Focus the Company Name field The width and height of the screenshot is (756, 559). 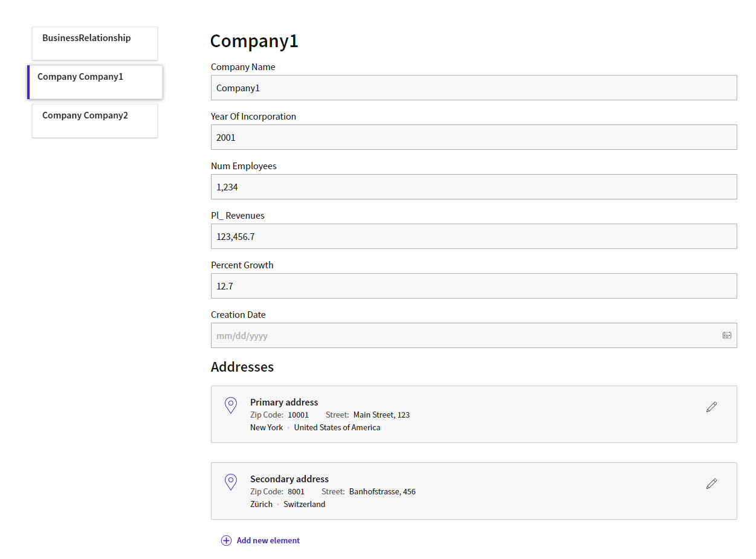(x=473, y=88)
